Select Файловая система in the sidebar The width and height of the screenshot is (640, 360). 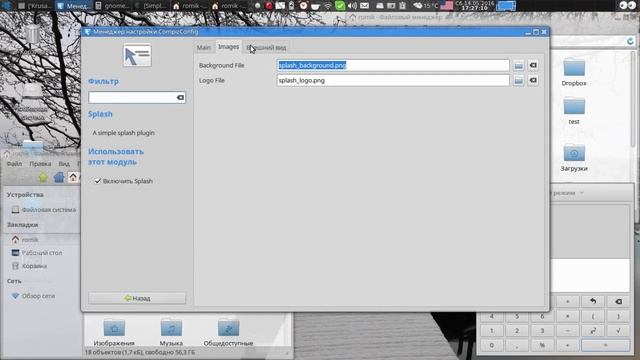tap(43, 210)
